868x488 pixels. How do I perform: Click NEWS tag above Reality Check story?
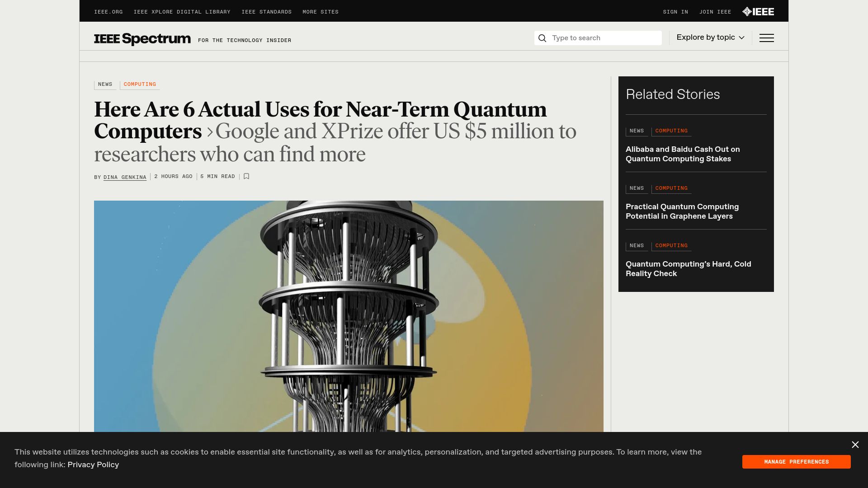click(x=637, y=246)
